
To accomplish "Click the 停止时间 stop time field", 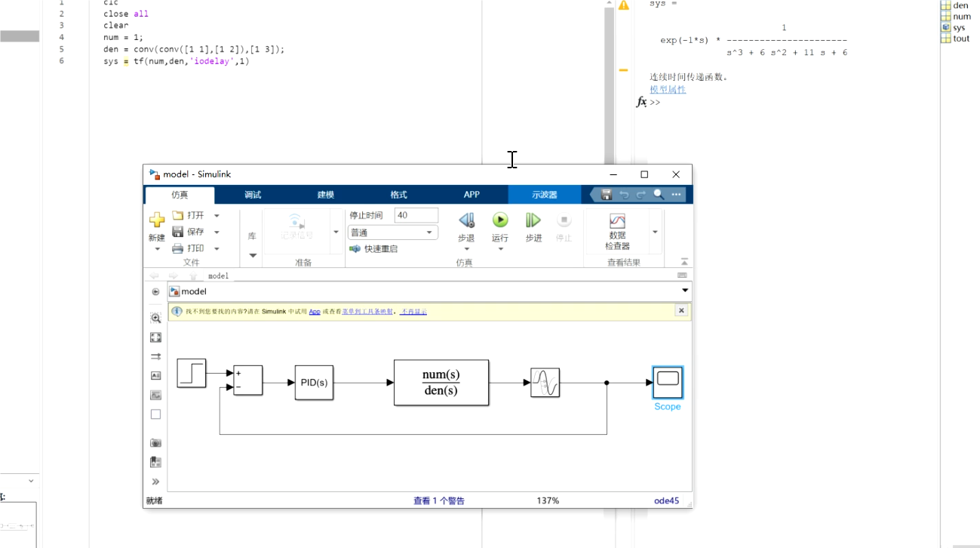I will 416,215.
